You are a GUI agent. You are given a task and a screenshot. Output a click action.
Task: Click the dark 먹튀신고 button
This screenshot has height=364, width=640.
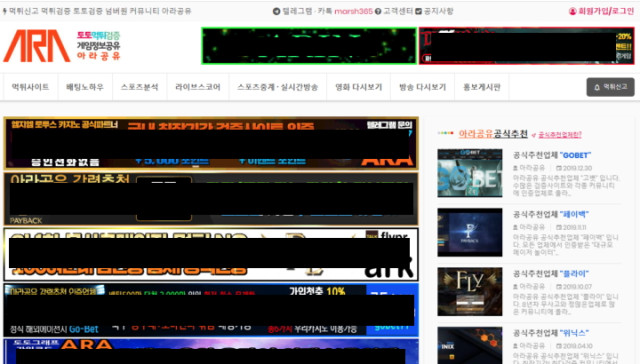coord(610,87)
